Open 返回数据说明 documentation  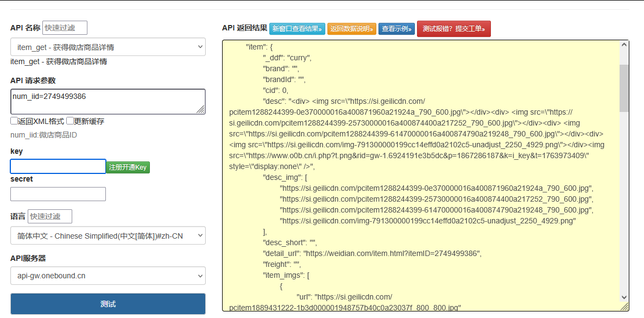coord(352,29)
